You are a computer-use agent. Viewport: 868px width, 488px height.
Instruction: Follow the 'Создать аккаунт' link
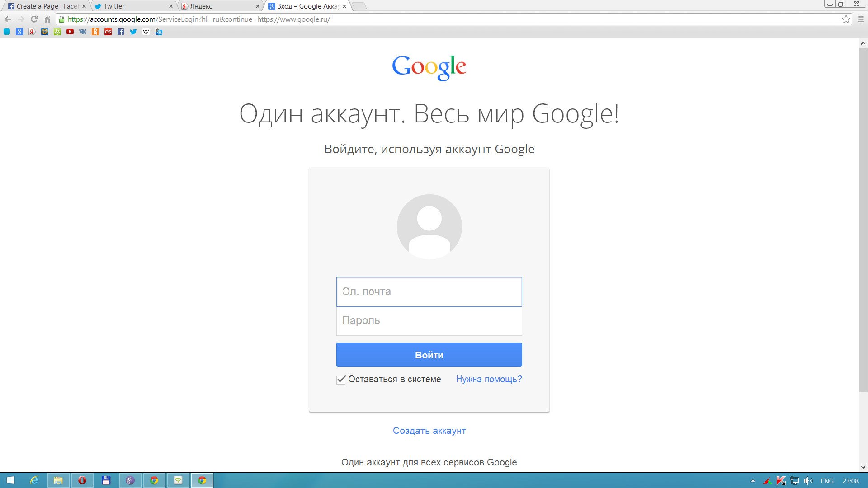click(429, 431)
